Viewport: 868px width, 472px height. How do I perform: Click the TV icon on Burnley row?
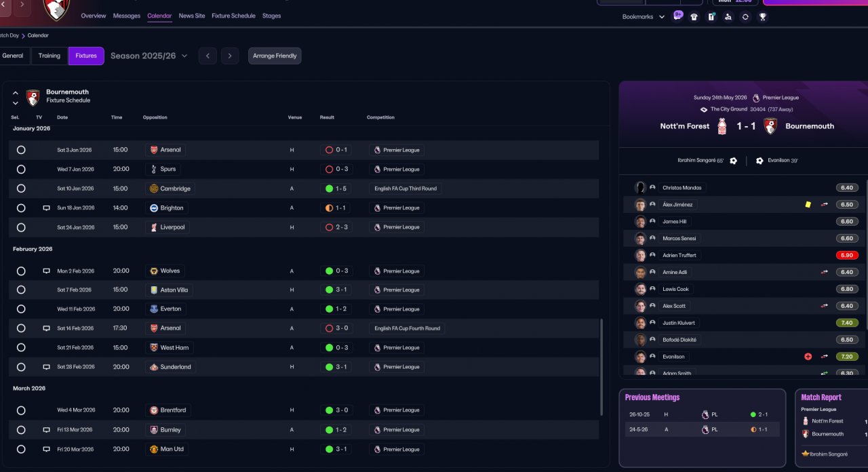coord(47,430)
